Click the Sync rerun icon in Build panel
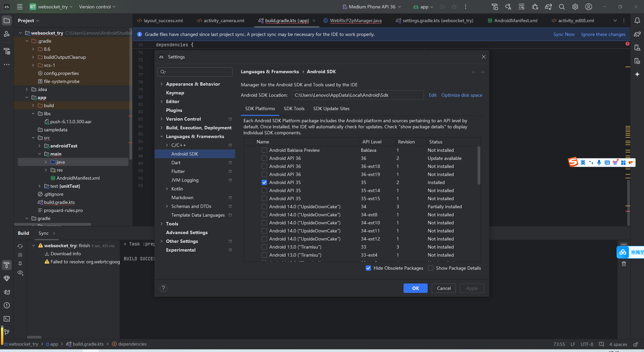The width and height of the screenshot is (644, 352). click(20, 246)
